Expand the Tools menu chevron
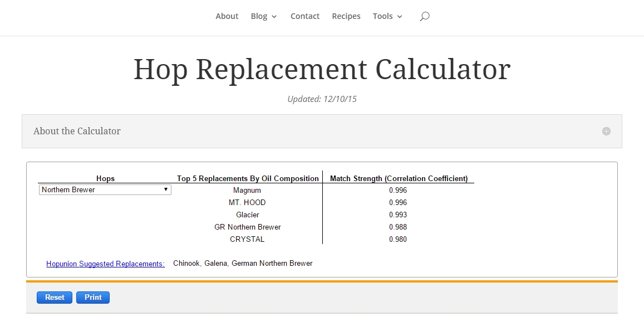The image size is (644, 331). [x=399, y=17]
